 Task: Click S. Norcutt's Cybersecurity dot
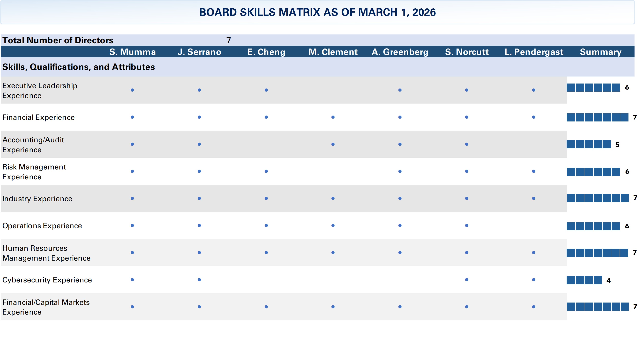tap(467, 279)
